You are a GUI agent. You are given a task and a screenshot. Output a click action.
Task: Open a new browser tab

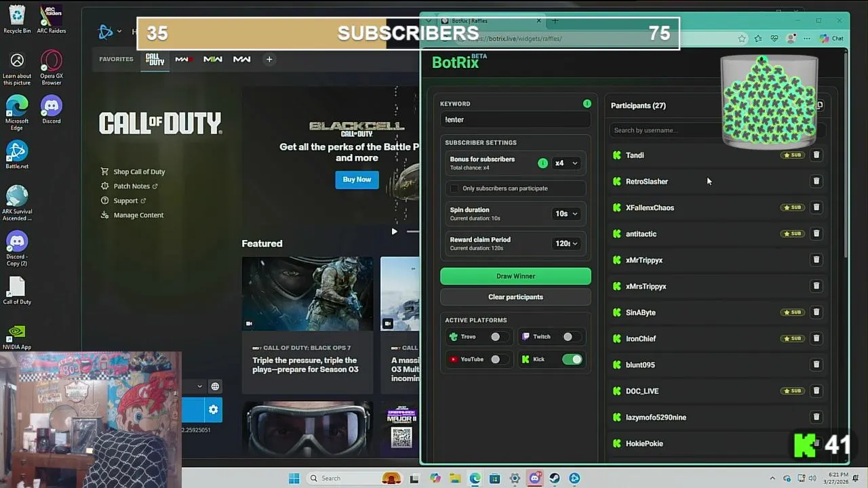555,21
